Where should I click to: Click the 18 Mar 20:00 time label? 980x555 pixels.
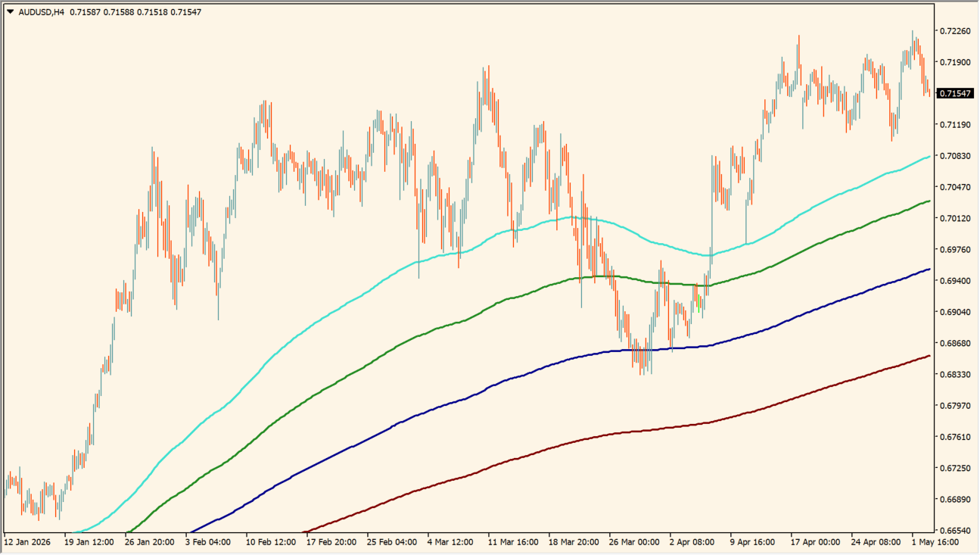[x=574, y=543]
